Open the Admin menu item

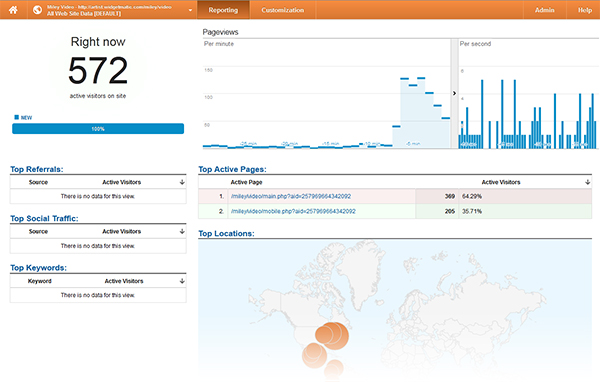point(545,10)
